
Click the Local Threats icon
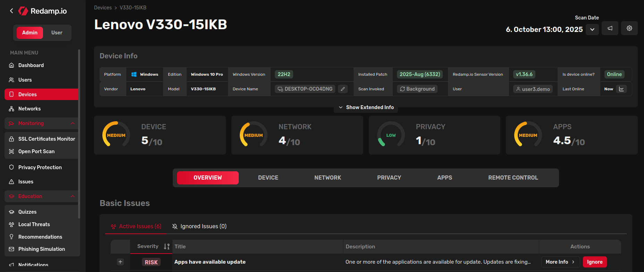tap(11, 224)
